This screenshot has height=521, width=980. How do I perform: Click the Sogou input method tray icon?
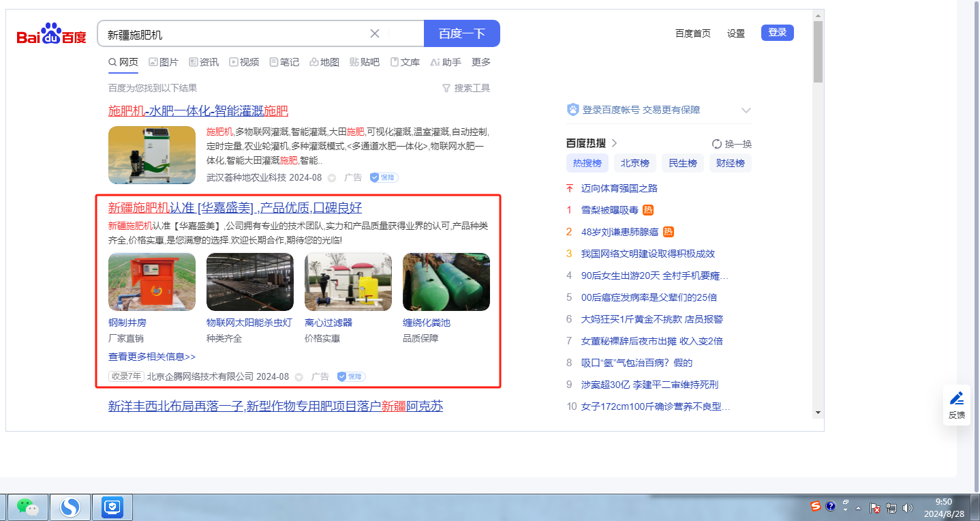click(816, 507)
